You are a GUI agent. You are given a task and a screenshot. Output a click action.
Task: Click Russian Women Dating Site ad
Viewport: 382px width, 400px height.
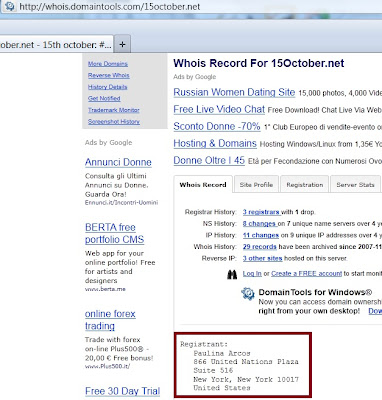pos(234,92)
